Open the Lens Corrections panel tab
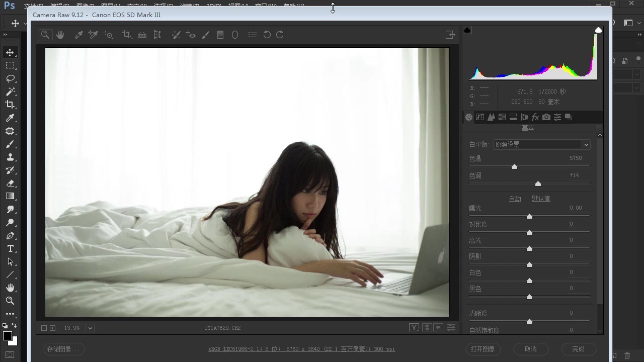The width and height of the screenshot is (644, 362). 524,117
